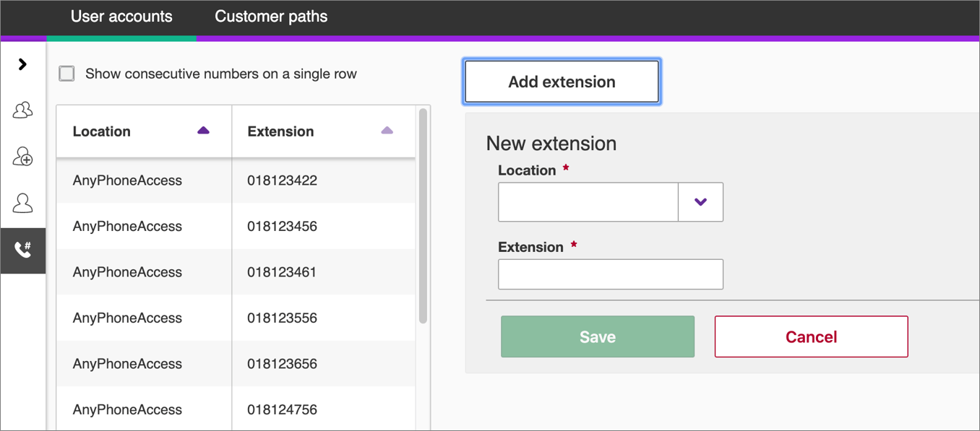Sort by Extension using the arrow icon

(387, 131)
